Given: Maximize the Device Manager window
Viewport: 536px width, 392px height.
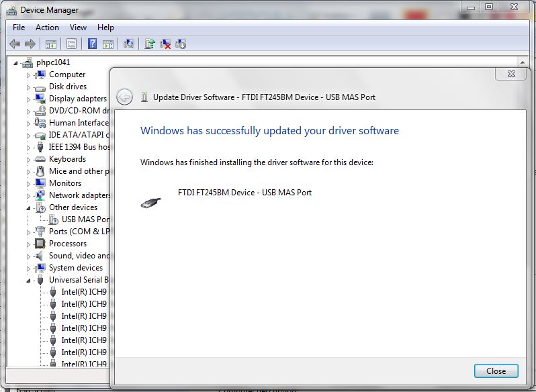Looking at the screenshot, I should pyautogui.click(x=489, y=7).
